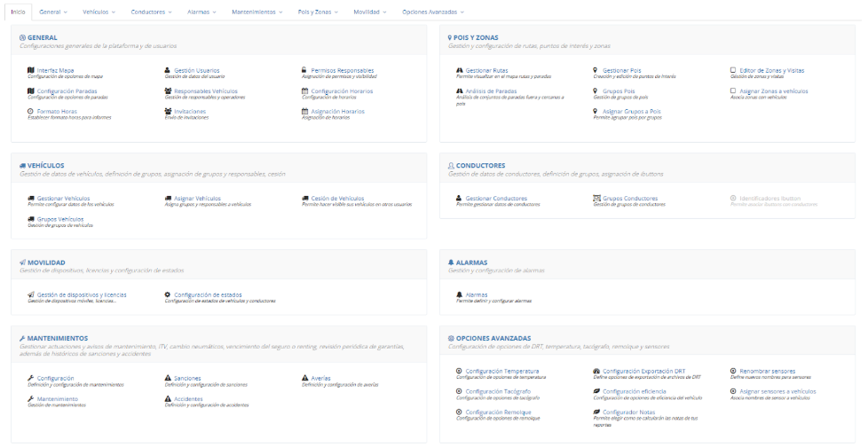Screen dimensions: 868x447
Task: Click the bell icon next to Alarmas link
Action: (x=459, y=294)
